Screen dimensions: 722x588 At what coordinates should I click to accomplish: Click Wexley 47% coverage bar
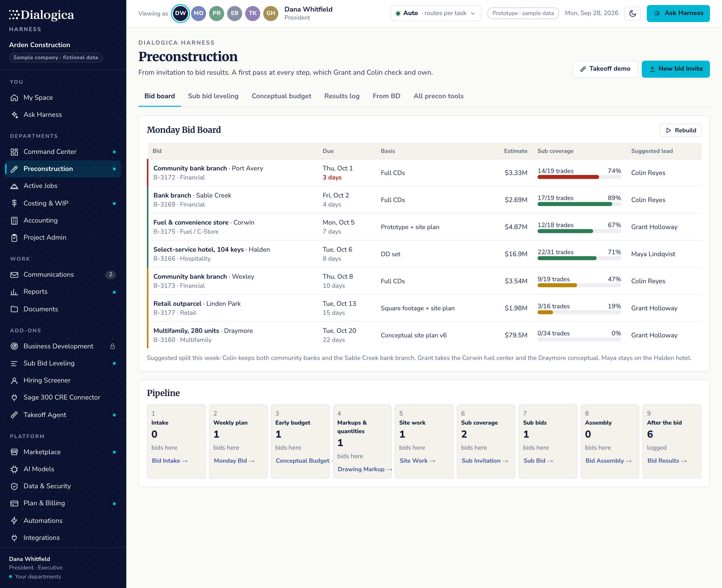[x=579, y=285]
